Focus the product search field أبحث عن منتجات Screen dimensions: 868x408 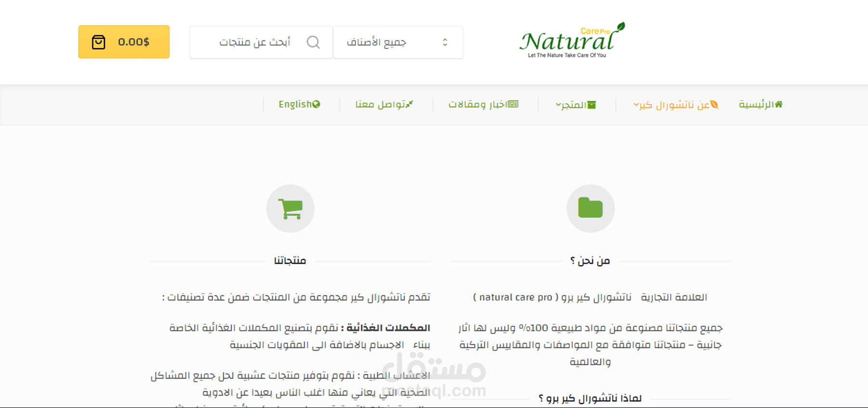(x=261, y=42)
